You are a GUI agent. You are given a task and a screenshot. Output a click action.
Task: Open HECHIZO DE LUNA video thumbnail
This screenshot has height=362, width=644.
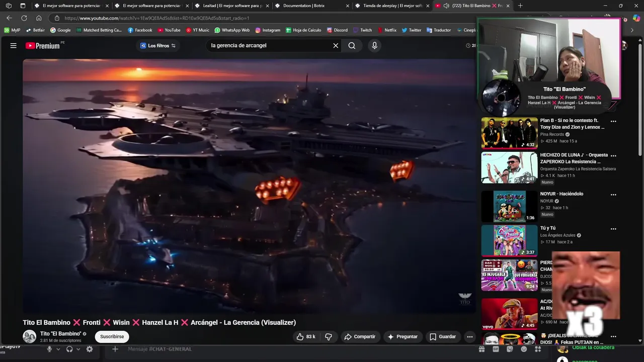[x=509, y=167]
